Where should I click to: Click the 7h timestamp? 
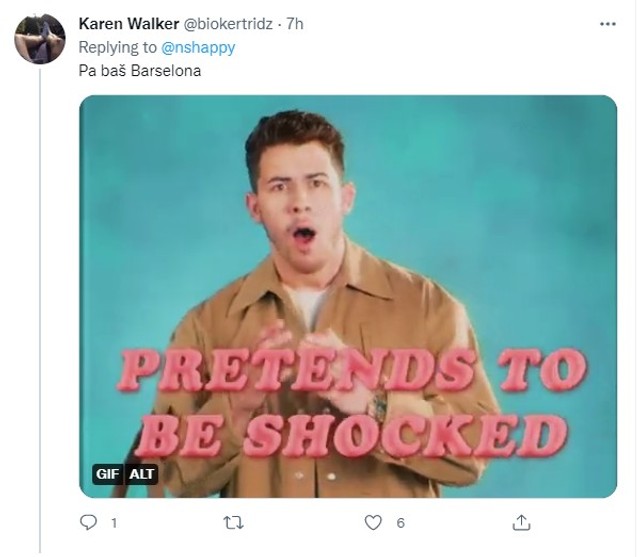pyautogui.click(x=294, y=23)
